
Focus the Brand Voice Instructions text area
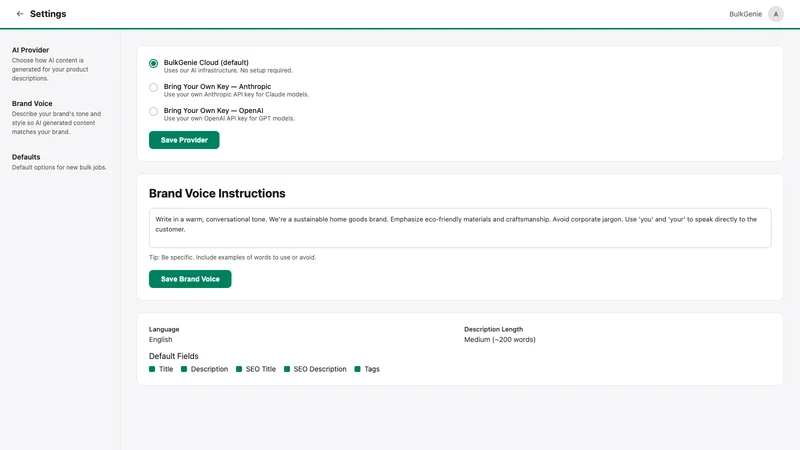pos(460,228)
